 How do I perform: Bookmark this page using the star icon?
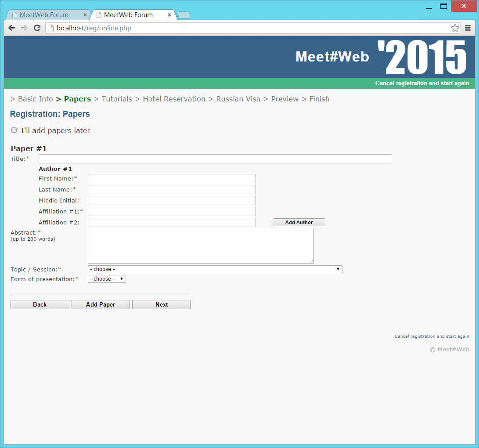[x=455, y=28]
